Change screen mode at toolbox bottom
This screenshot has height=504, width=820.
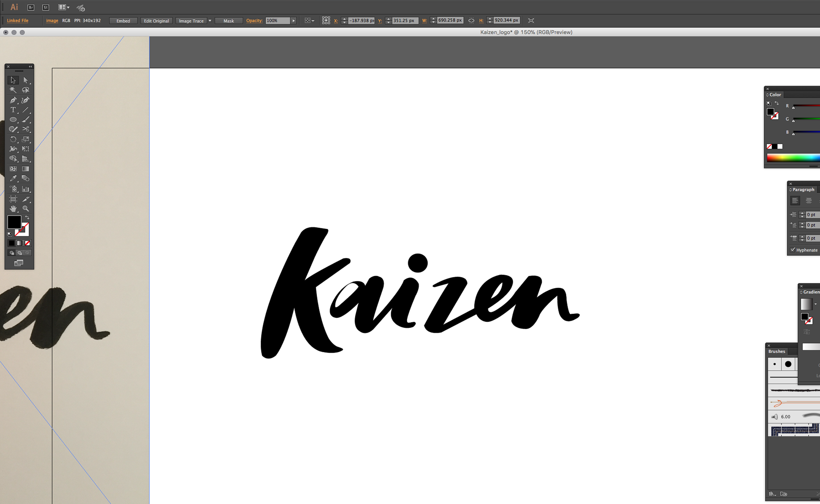(19, 263)
